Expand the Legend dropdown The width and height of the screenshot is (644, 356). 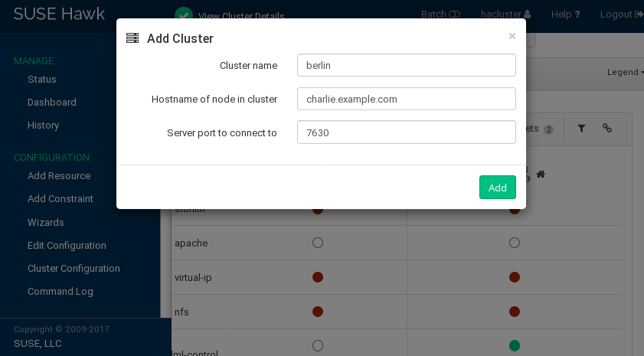(x=624, y=72)
